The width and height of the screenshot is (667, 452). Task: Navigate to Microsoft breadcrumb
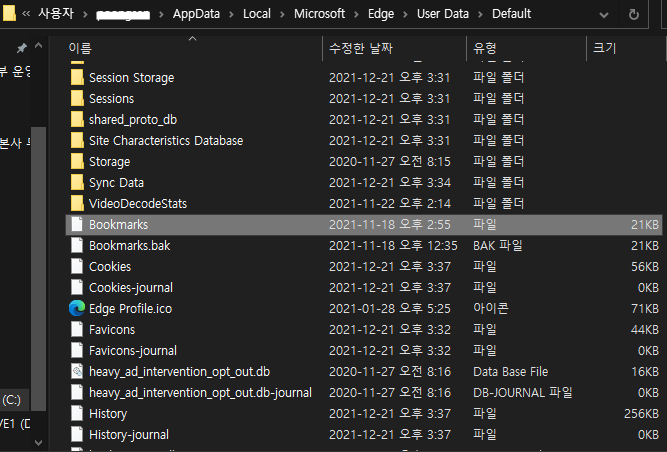point(319,14)
